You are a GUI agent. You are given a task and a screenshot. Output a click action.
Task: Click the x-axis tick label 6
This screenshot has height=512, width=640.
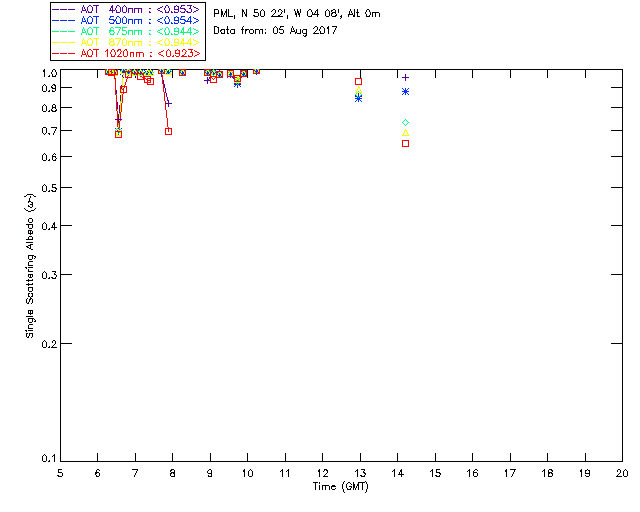pos(98,473)
